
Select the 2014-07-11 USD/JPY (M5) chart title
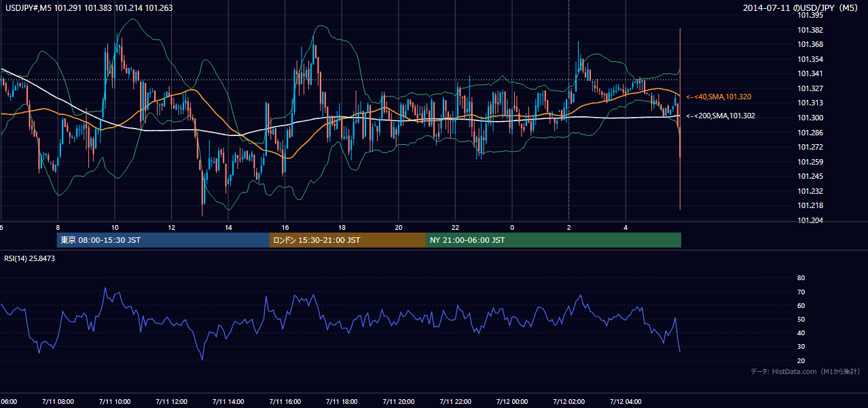[802, 8]
